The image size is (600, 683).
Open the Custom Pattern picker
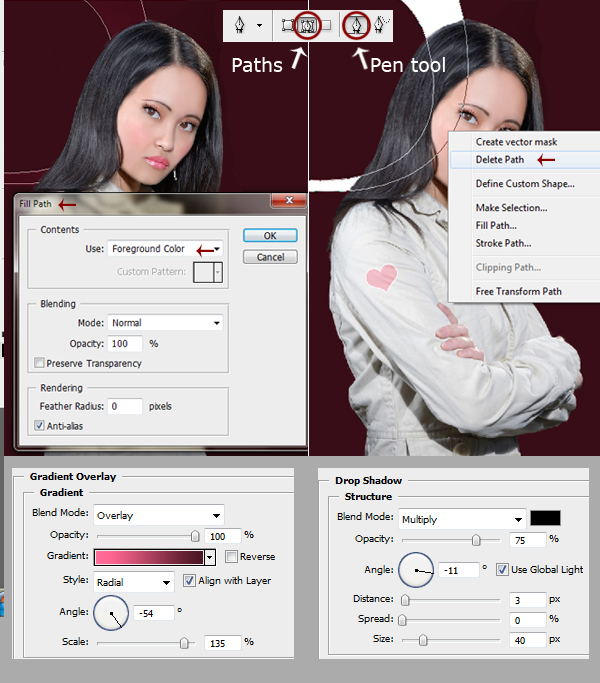click(x=208, y=272)
